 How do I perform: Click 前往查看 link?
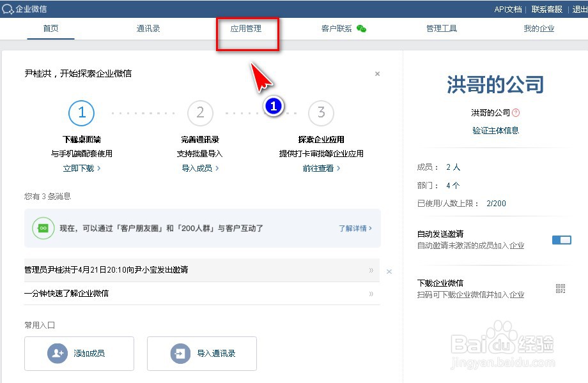[321, 169]
